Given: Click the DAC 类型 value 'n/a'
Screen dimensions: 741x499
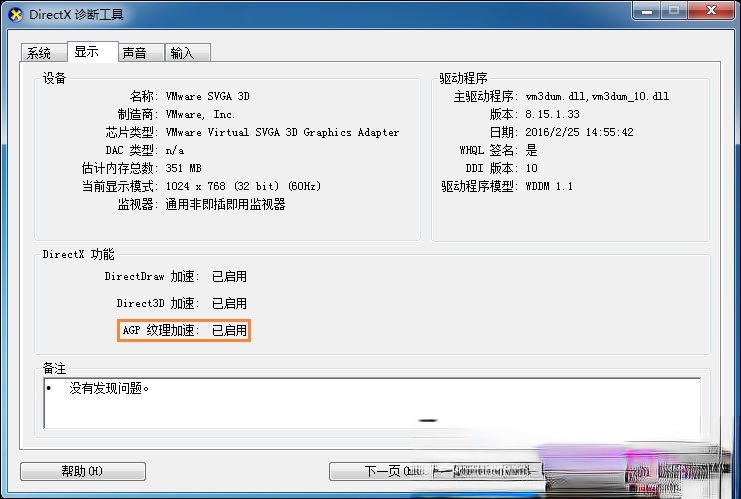Looking at the screenshot, I should (x=175, y=150).
